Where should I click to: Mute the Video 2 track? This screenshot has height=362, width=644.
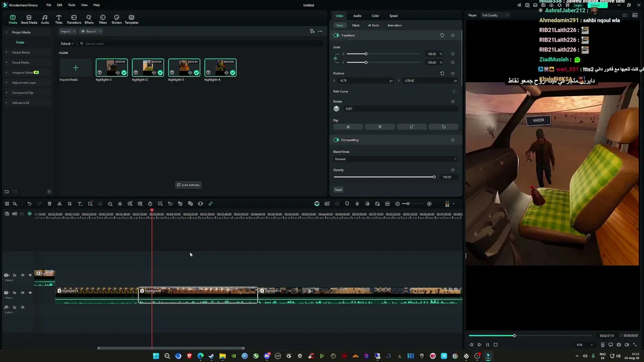(22, 275)
